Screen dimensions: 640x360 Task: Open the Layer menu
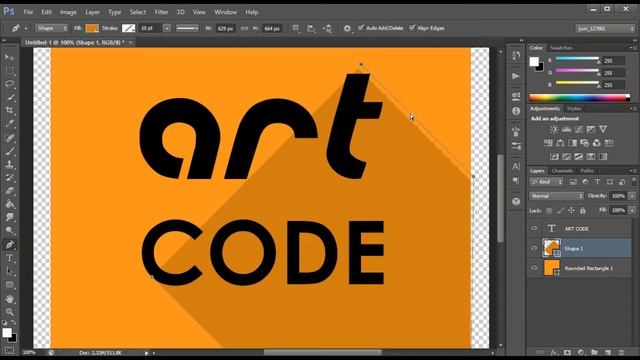(x=92, y=12)
